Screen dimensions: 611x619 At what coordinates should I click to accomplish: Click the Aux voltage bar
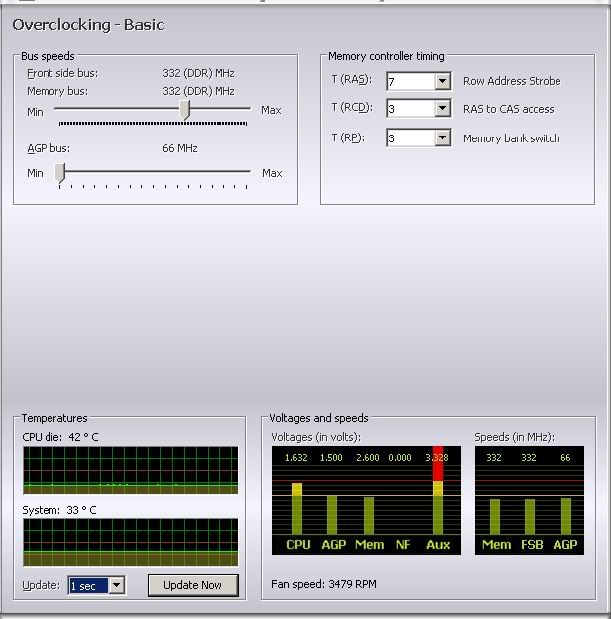[438, 490]
